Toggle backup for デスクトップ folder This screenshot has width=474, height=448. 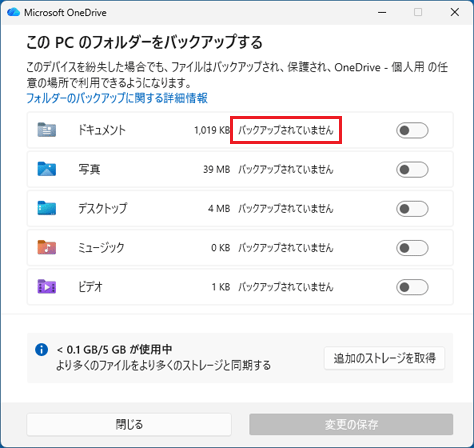point(412,209)
